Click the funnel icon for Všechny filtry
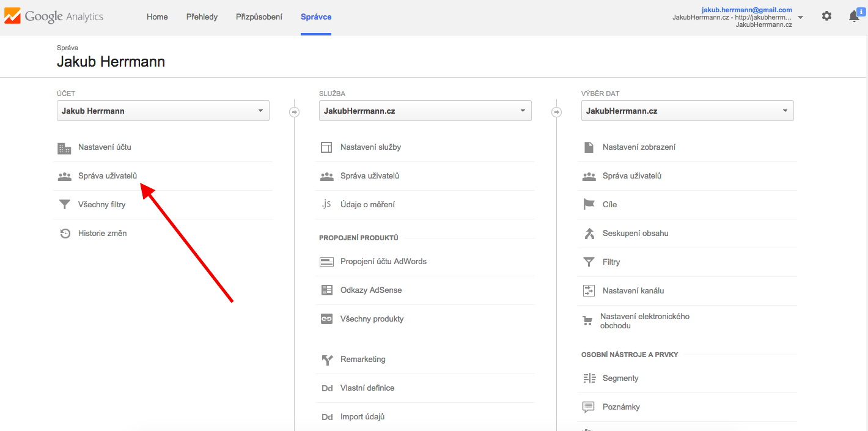The image size is (868, 431). point(64,205)
